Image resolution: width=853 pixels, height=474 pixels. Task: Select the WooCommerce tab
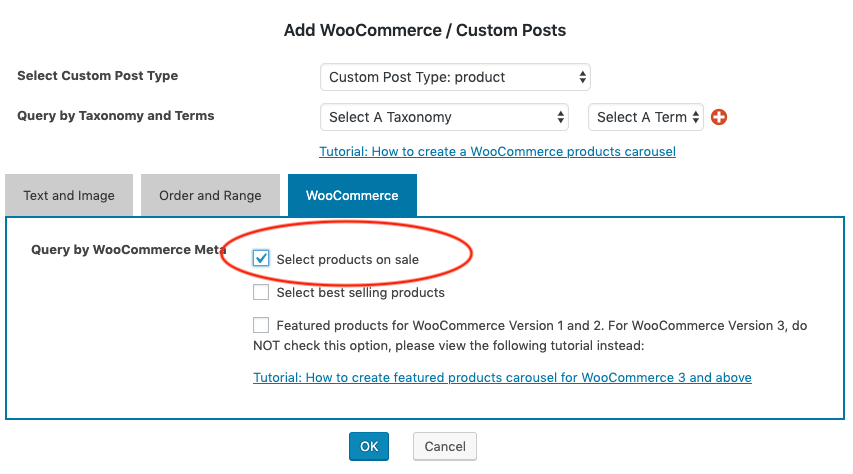coord(352,195)
